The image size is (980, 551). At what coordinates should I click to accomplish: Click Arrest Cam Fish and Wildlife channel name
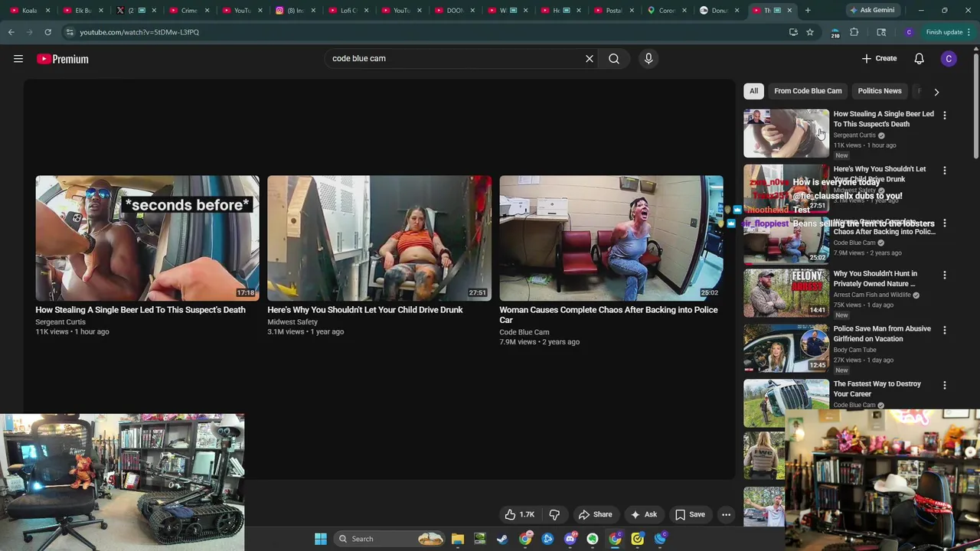(872, 295)
